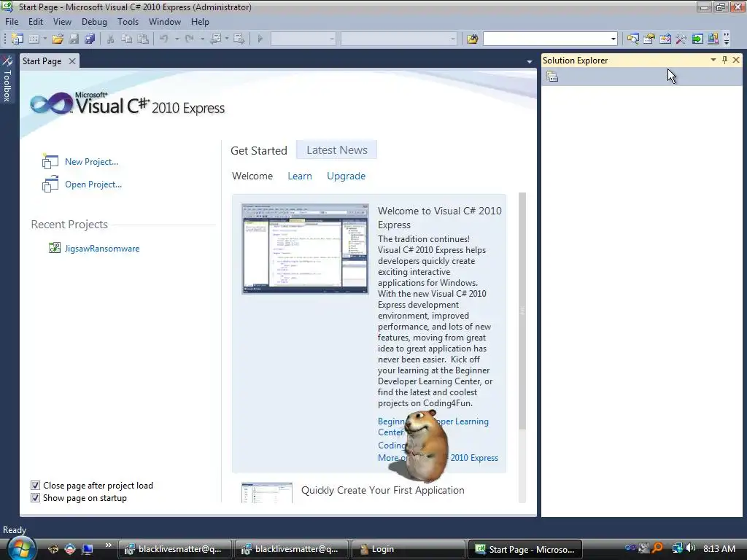Switch to the Latest News tab
Image resolution: width=747 pixels, height=560 pixels.
337,150
